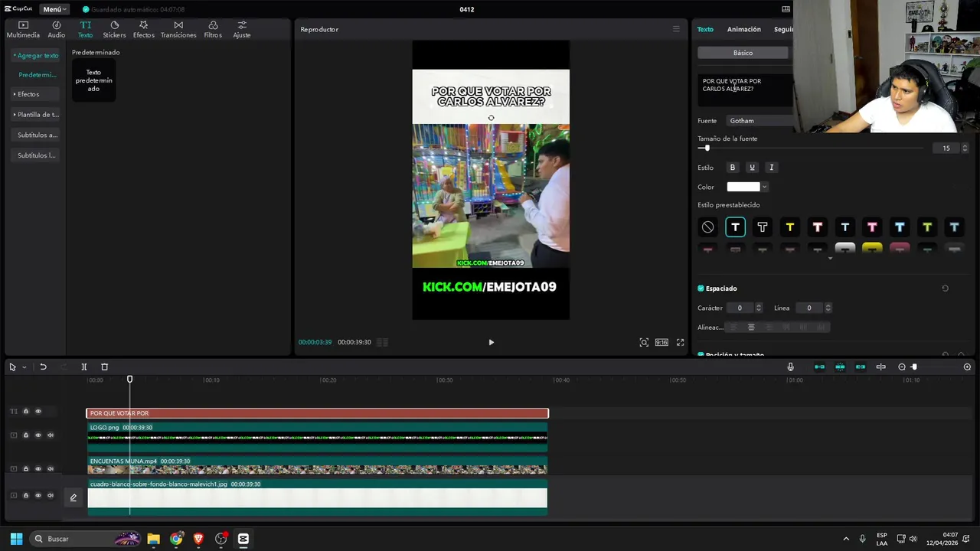Click the zoom out timeline icon
Screen dimensions: 980x551
[x=902, y=367]
